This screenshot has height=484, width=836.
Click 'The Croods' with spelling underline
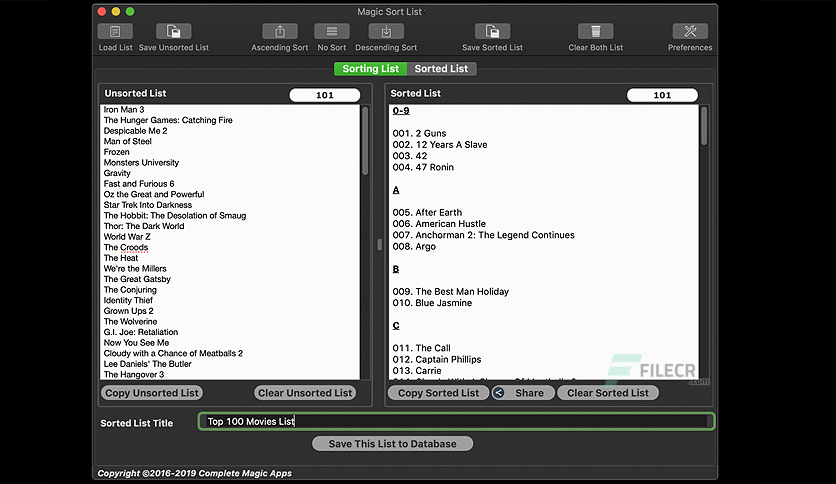pyautogui.click(x=126, y=247)
